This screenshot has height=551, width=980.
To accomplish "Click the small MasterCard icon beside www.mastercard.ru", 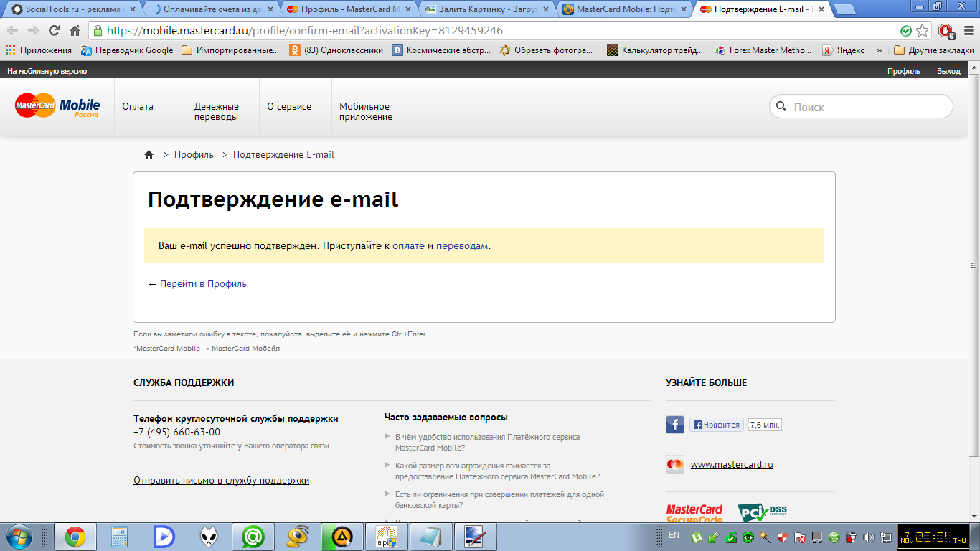I will [x=675, y=464].
